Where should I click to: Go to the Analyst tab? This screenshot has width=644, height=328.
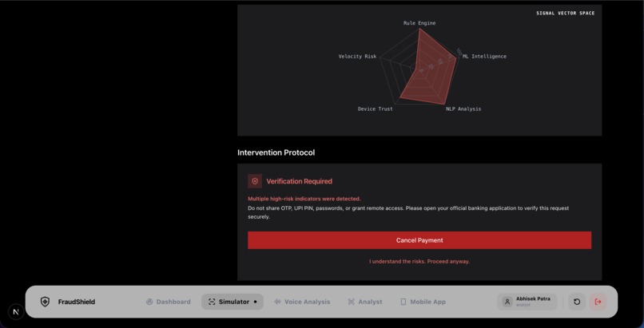tap(364, 302)
